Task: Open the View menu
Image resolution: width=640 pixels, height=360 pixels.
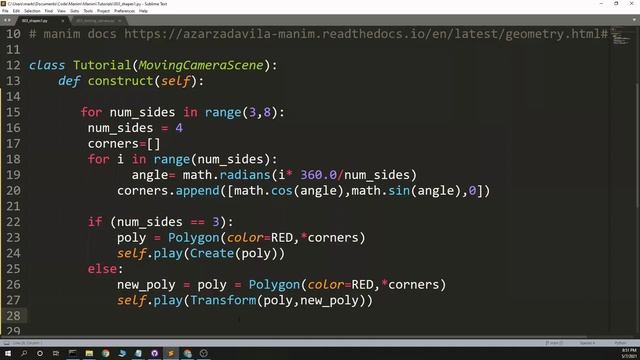Action: [x=62, y=11]
